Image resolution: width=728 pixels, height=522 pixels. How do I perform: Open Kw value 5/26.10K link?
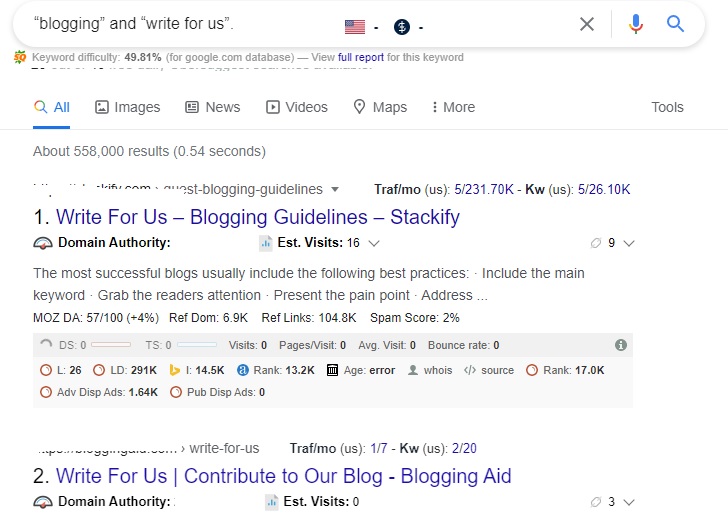click(604, 189)
